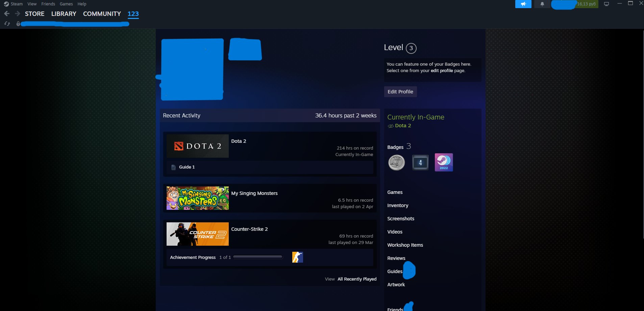Open the My Singing Monsters title link
This screenshot has height=311, width=644.
(254, 193)
